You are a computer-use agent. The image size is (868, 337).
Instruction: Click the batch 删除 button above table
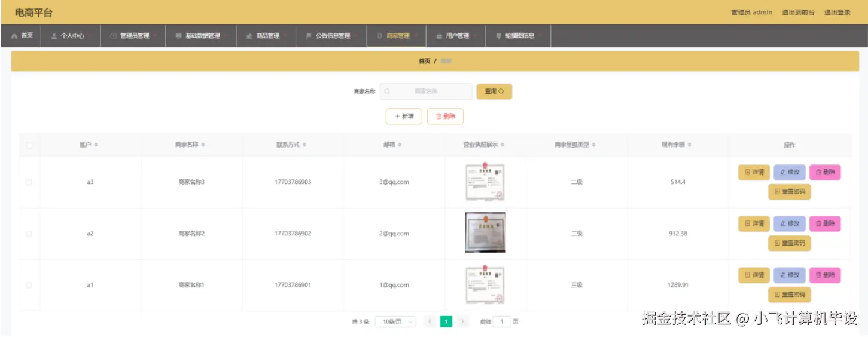click(x=445, y=117)
